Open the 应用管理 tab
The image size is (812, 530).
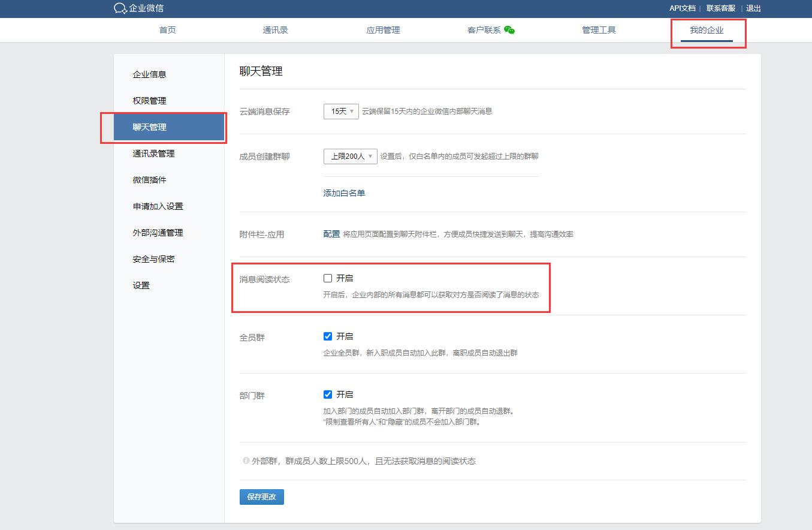(x=383, y=30)
